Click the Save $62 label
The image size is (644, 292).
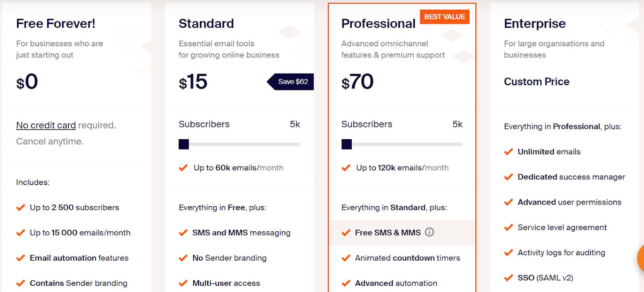pos(293,82)
